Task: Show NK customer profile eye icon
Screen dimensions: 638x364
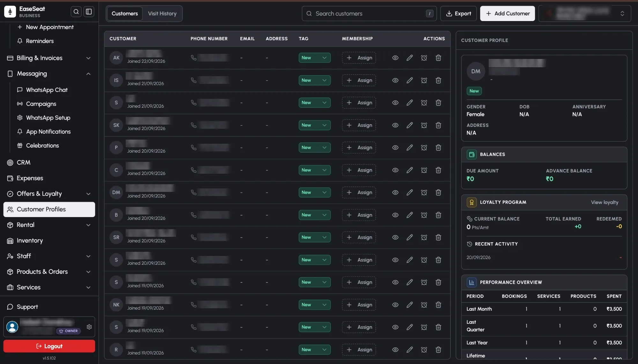Action: click(395, 305)
